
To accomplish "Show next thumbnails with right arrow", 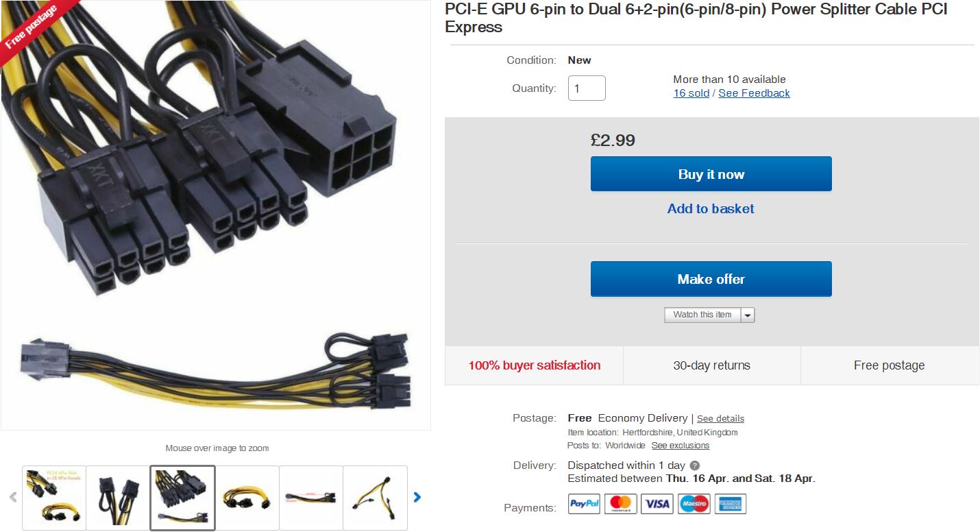I will [417, 497].
